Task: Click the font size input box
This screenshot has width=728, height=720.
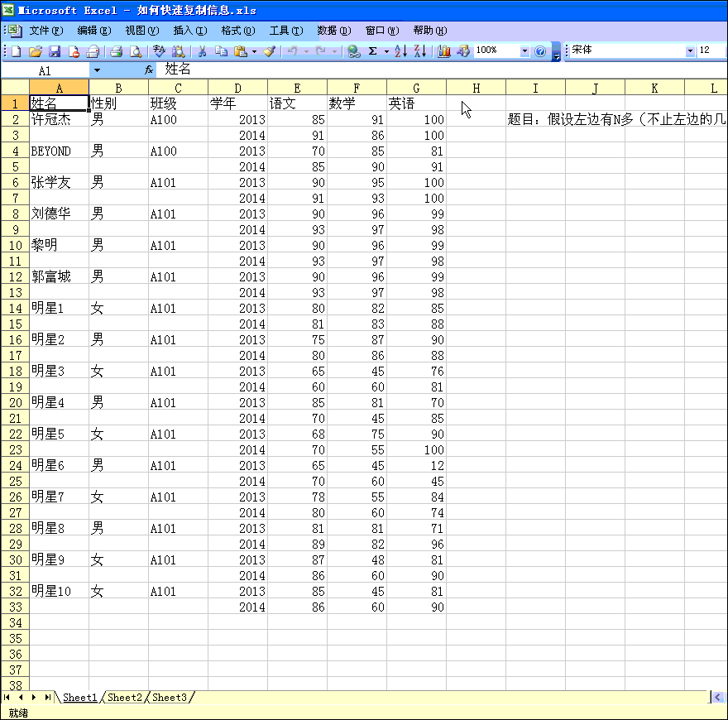Action: click(x=711, y=50)
